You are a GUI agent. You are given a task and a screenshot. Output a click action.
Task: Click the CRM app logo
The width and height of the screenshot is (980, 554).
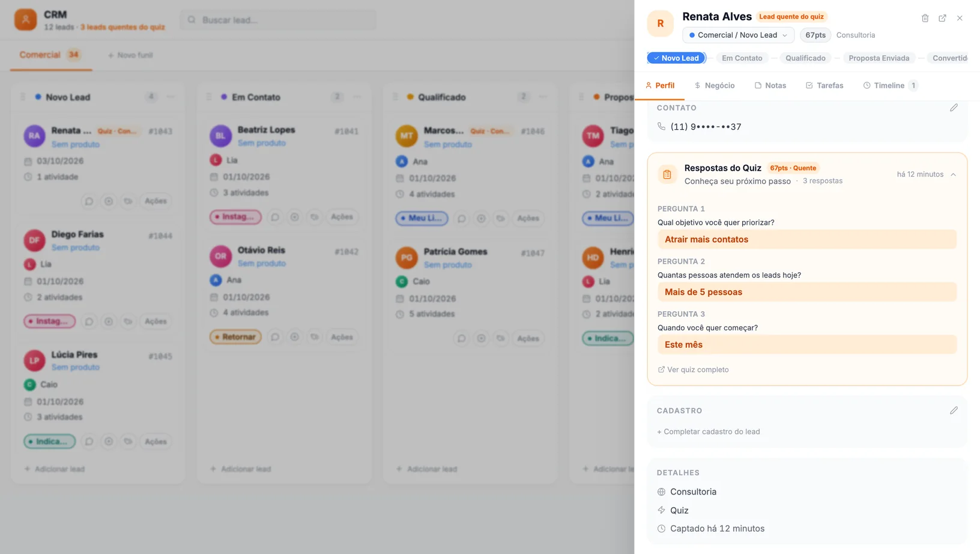coord(25,20)
